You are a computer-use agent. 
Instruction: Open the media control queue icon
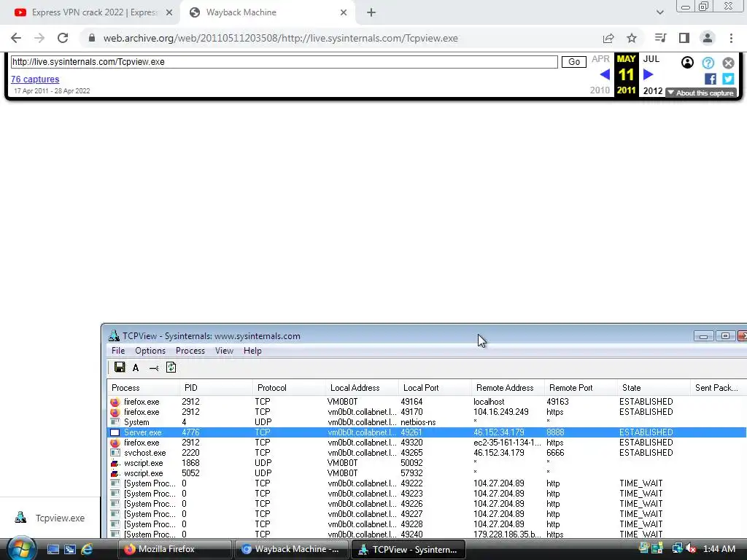[x=660, y=38]
